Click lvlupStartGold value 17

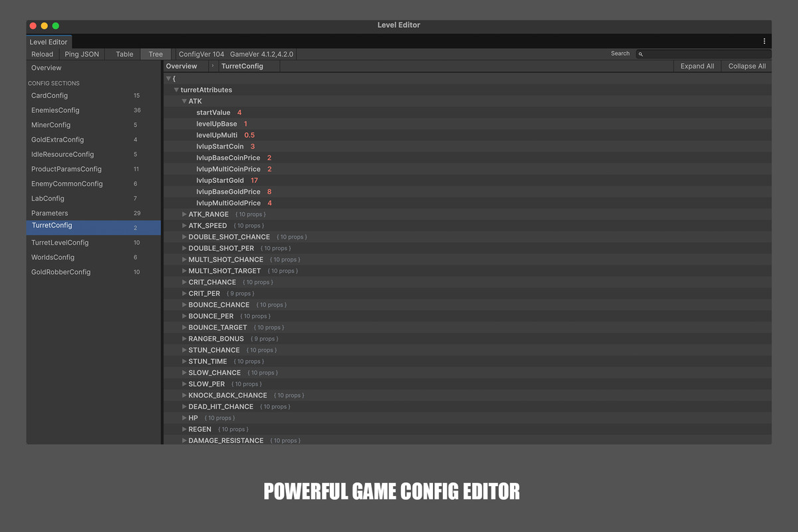click(x=255, y=180)
